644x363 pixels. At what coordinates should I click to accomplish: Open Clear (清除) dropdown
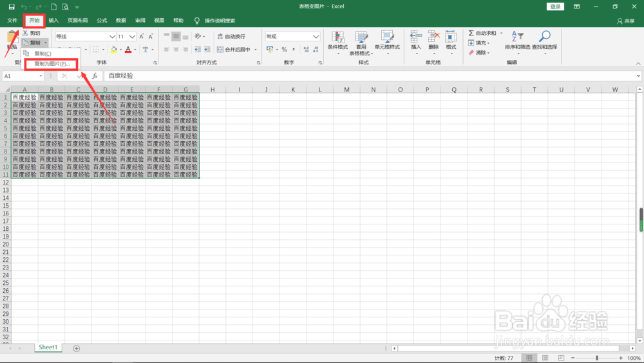(479, 53)
